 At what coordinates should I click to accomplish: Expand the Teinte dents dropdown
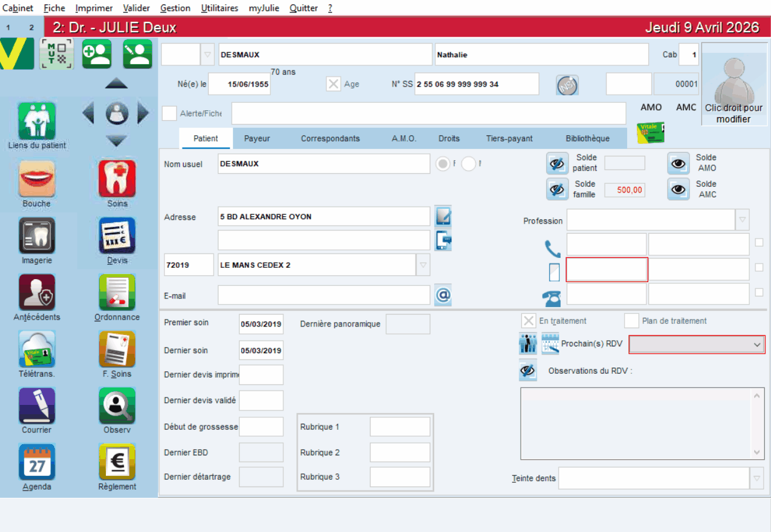[x=757, y=478]
